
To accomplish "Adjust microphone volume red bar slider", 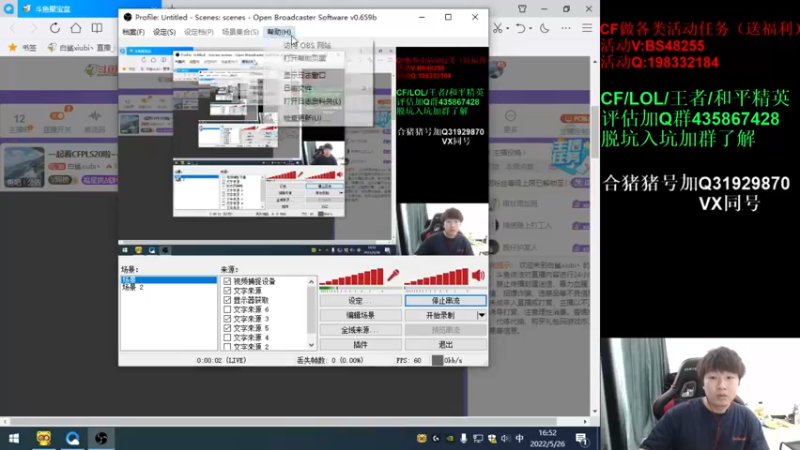I will click(351, 277).
